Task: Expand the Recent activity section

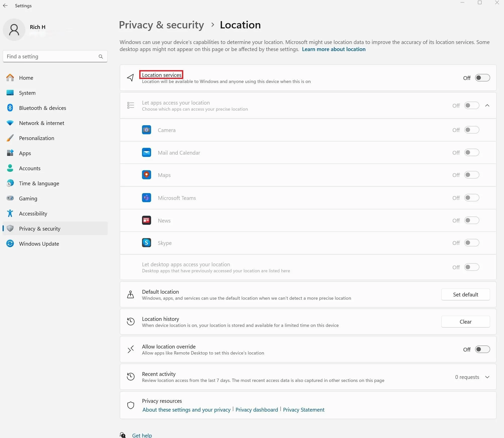Action: click(487, 377)
